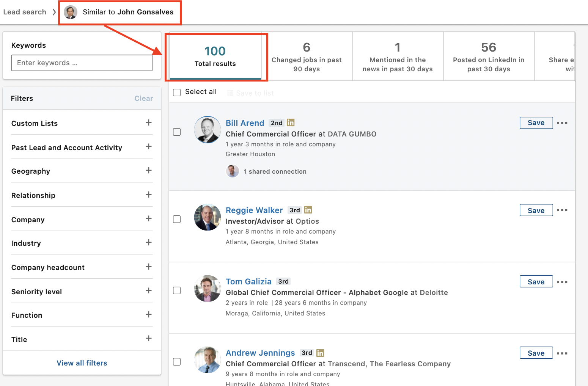The width and height of the screenshot is (588, 386).
Task: Click Save to list button
Action: click(250, 93)
